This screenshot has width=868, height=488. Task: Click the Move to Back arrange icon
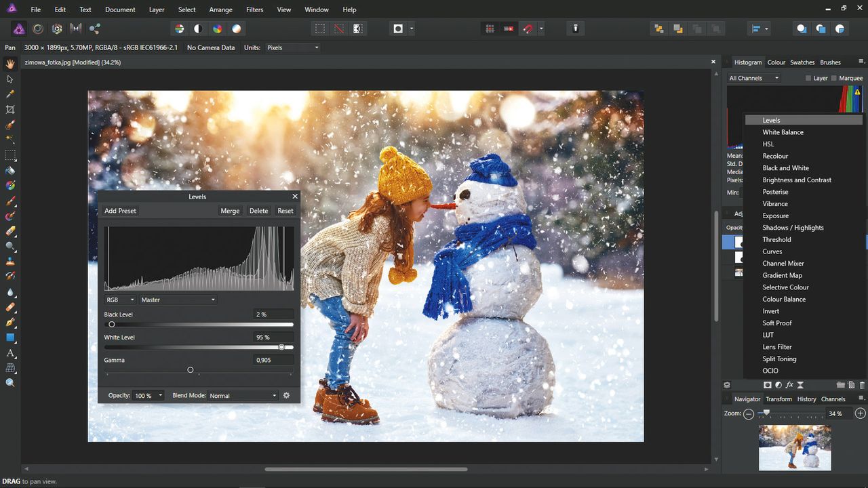[x=658, y=28]
